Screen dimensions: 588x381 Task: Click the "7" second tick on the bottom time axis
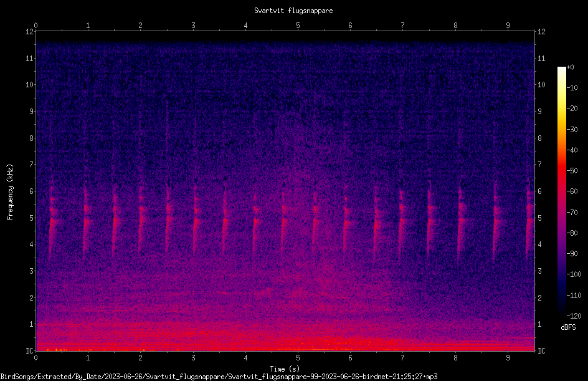tap(403, 358)
